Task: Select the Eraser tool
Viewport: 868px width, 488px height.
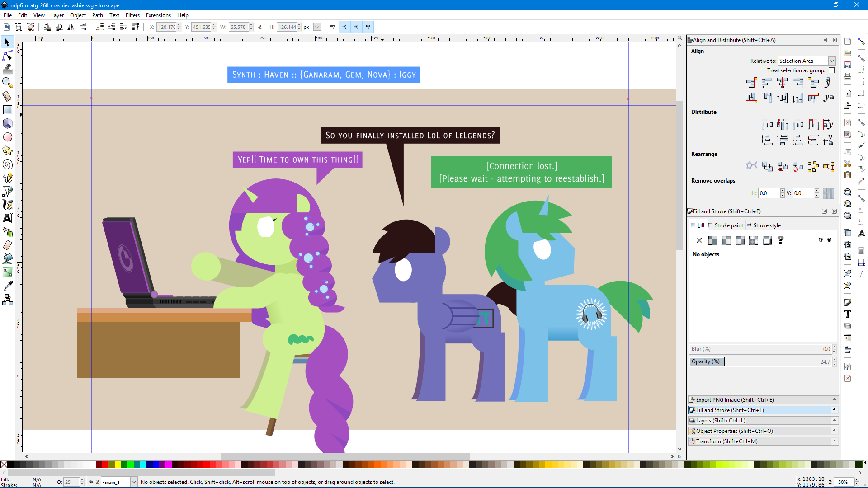Action: coord(7,245)
